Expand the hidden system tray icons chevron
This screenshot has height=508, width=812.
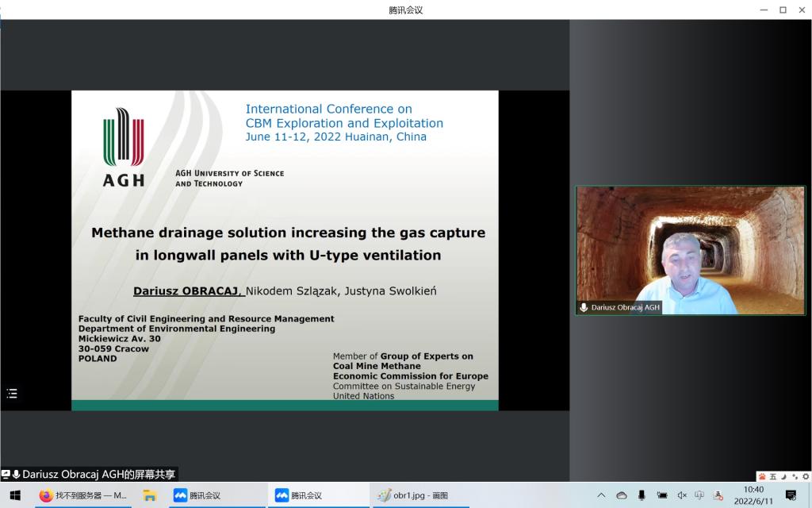601,495
